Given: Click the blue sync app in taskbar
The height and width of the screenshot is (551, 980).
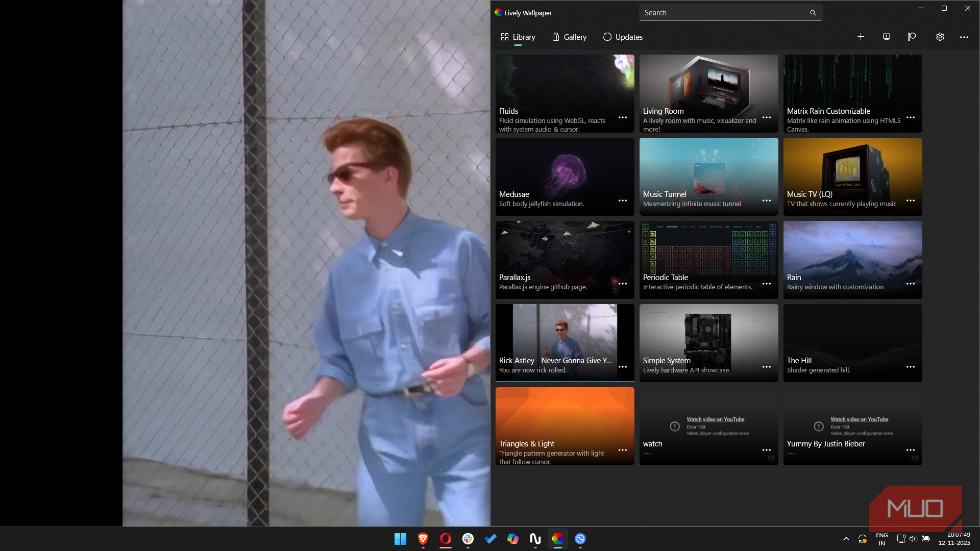Looking at the screenshot, I should pyautogui.click(x=580, y=539).
